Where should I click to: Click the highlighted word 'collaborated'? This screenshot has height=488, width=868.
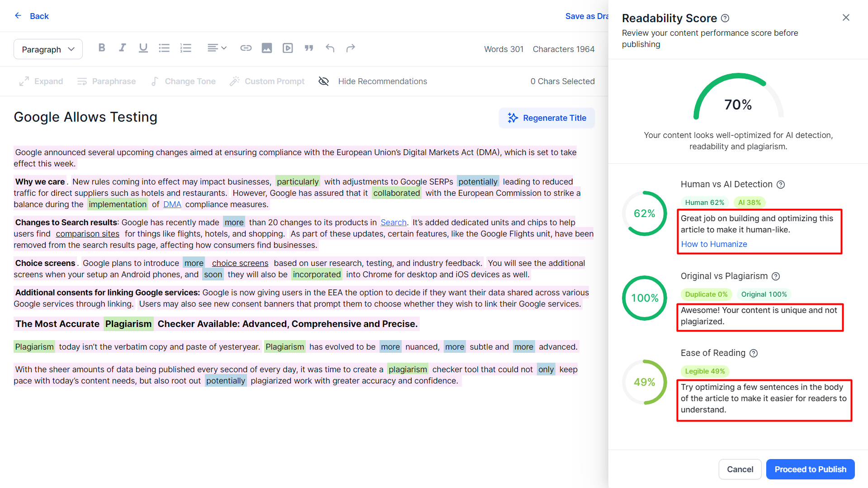397,193
